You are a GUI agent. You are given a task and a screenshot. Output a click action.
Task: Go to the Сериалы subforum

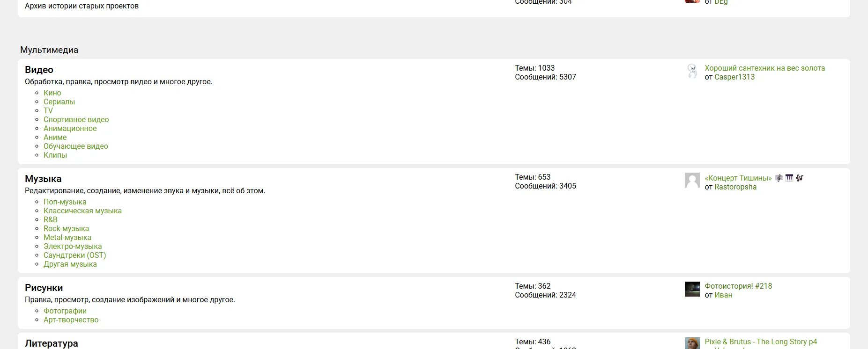[59, 102]
